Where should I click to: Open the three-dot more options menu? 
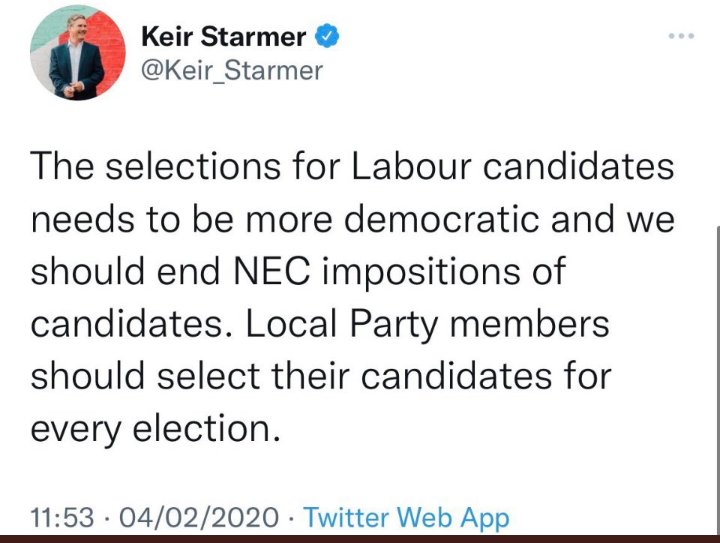coord(680,36)
